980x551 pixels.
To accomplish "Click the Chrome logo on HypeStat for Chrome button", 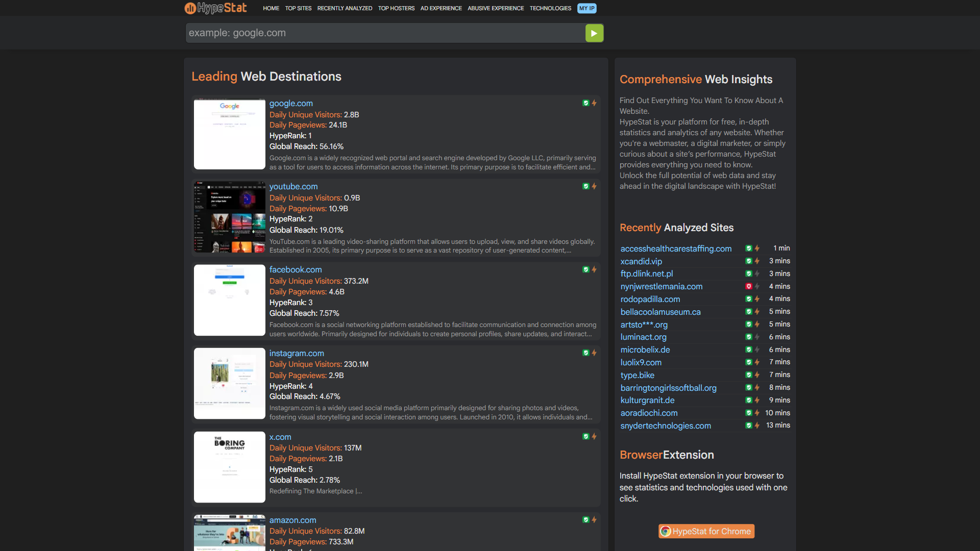I will pos(665,531).
